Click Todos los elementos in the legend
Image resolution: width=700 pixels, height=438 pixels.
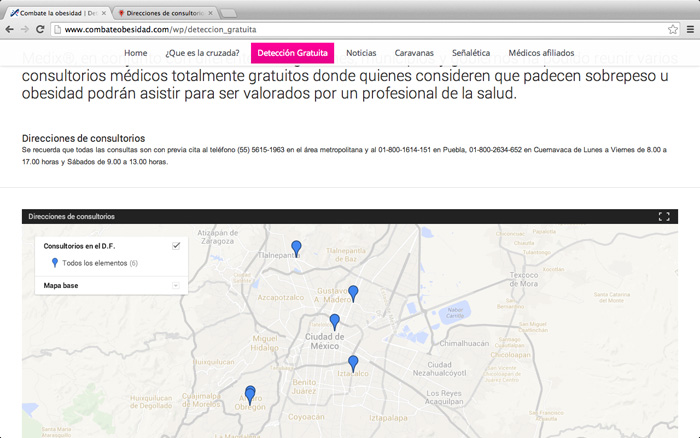tap(95, 263)
